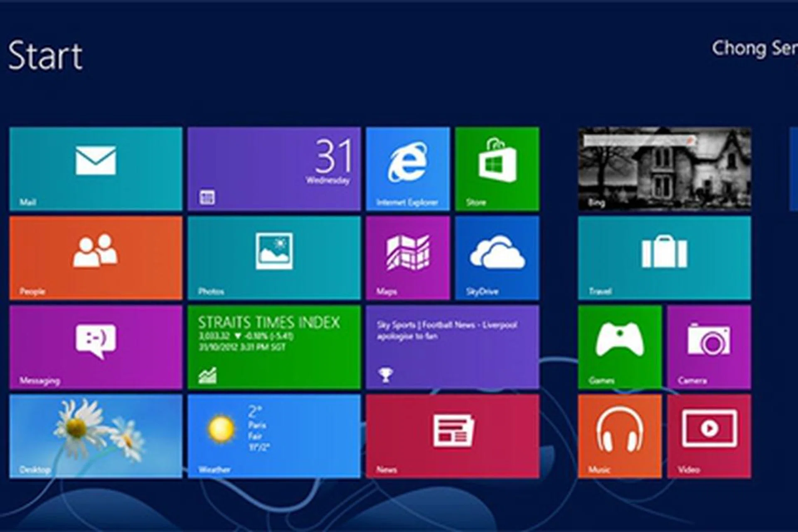
Task: Open the News tile
Action: point(453,436)
